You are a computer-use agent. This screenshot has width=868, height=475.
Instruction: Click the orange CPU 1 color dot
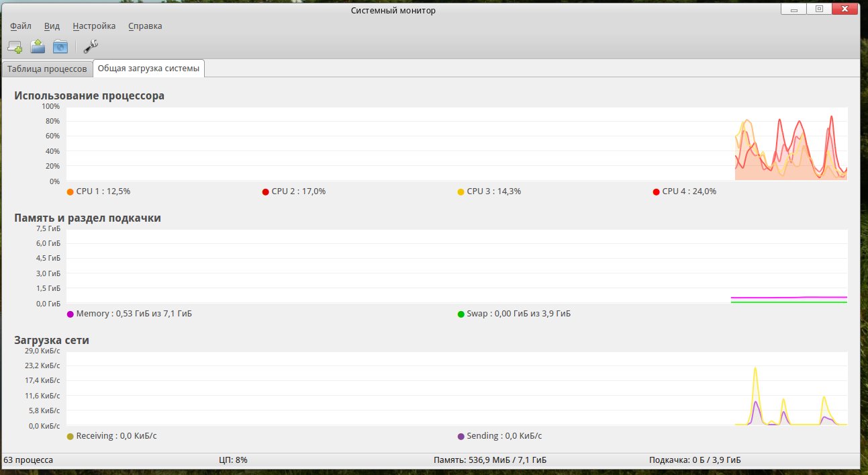pyautogui.click(x=70, y=192)
